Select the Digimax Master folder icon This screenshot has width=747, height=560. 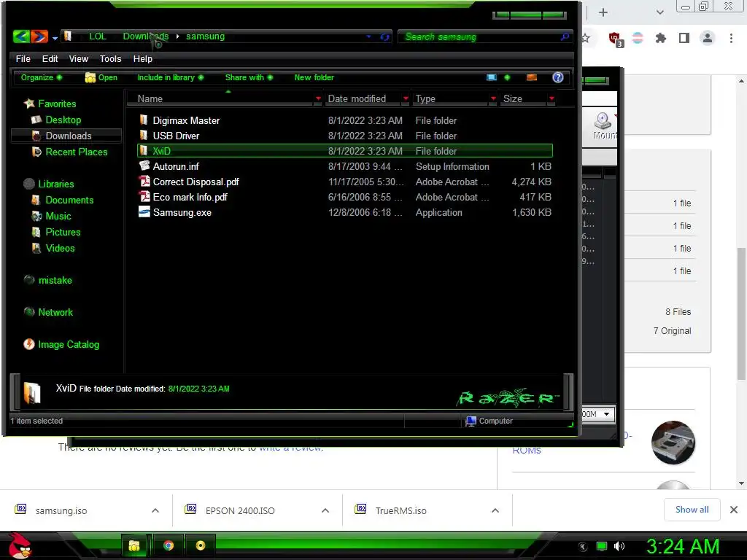point(144,120)
